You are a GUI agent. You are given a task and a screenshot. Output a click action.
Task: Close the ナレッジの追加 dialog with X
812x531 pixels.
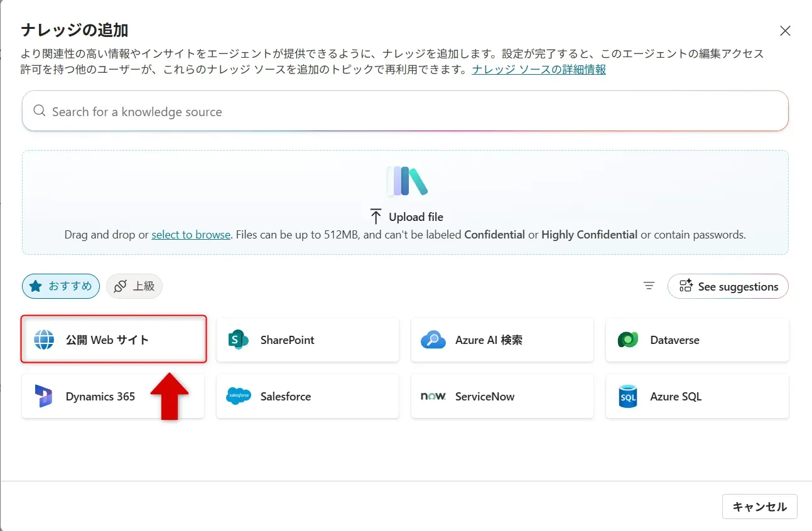785,31
